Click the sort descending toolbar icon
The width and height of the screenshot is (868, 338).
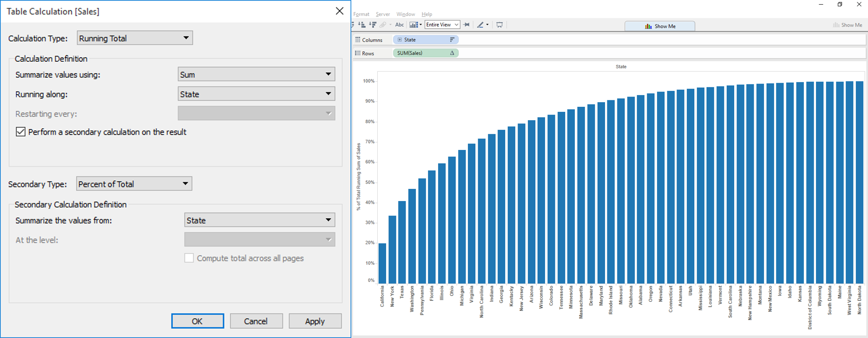click(372, 25)
